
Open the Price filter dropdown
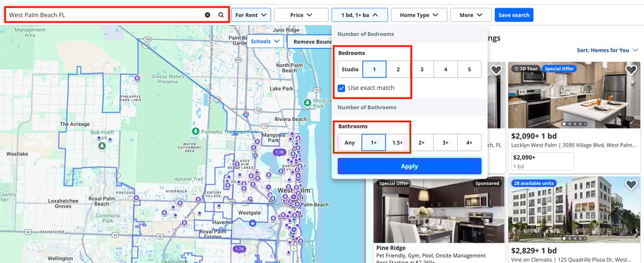click(301, 15)
